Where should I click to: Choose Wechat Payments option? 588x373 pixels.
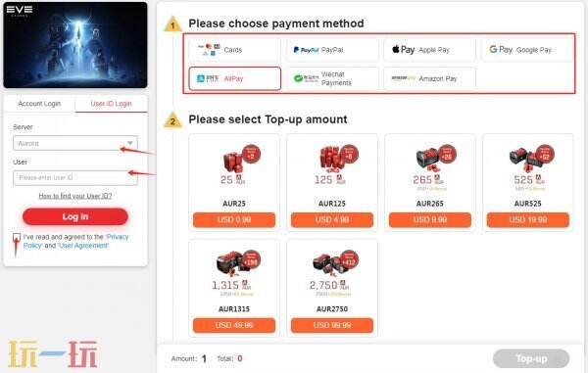[x=332, y=78]
